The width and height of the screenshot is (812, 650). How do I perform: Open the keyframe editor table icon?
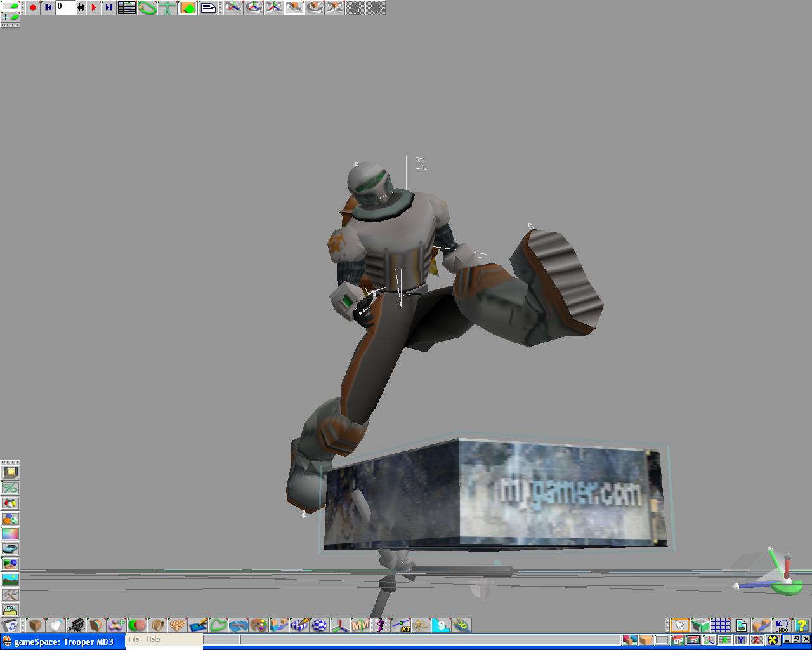[x=127, y=8]
